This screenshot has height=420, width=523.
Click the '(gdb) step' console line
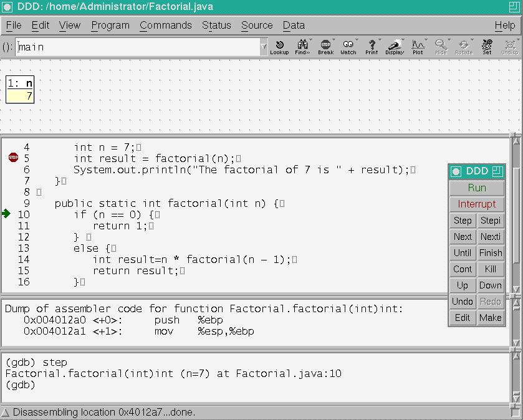(36, 362)
